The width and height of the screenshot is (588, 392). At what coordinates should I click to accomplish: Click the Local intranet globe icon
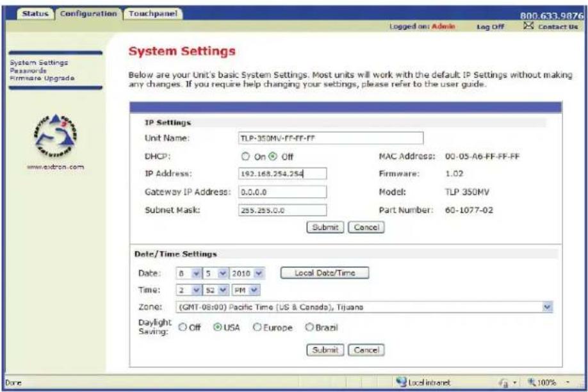tap(401, 382)
